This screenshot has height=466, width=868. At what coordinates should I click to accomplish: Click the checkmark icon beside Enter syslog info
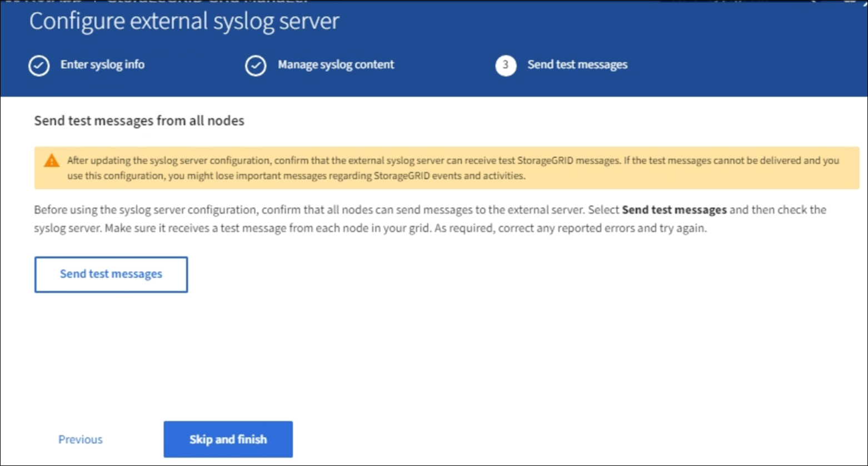click(39, 65)
